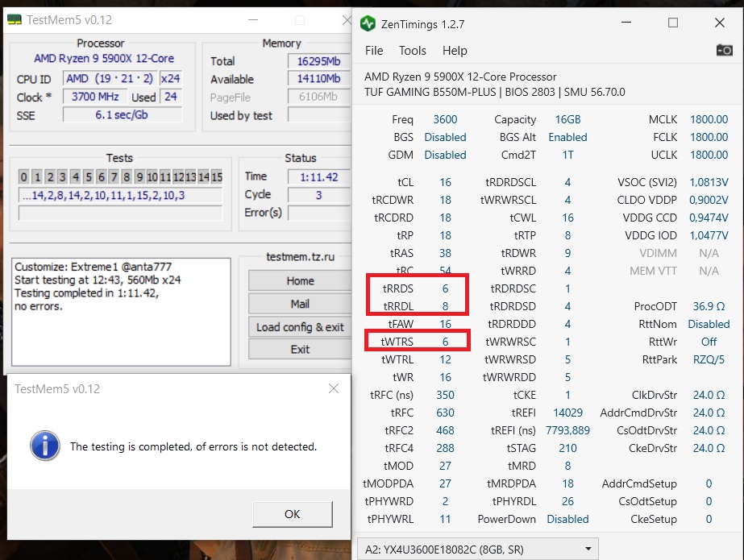Click the tWTRS value 6

coord(445,342)
